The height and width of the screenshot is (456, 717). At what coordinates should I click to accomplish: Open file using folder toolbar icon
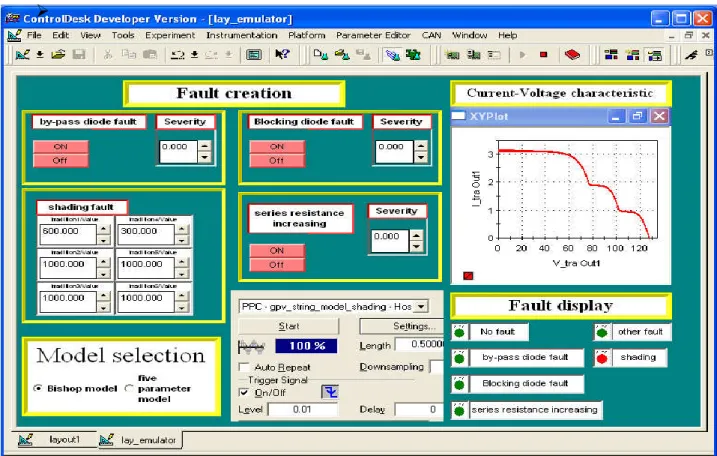58,55
